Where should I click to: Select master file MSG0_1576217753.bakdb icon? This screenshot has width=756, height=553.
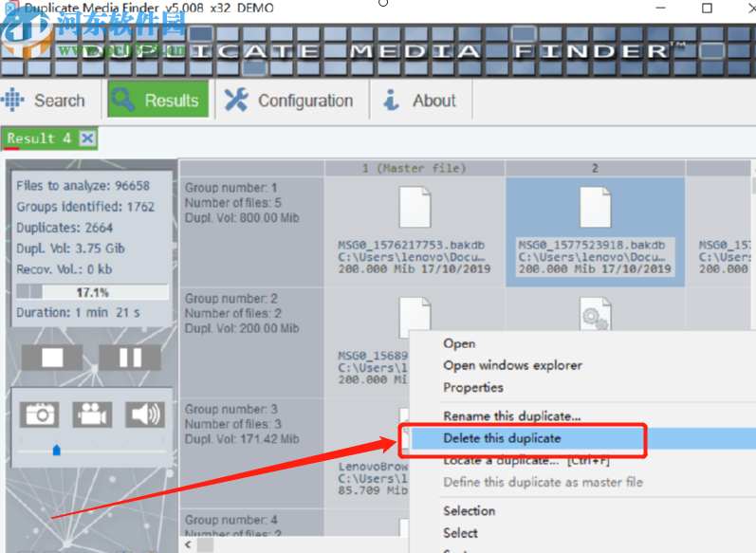point(415,208)
